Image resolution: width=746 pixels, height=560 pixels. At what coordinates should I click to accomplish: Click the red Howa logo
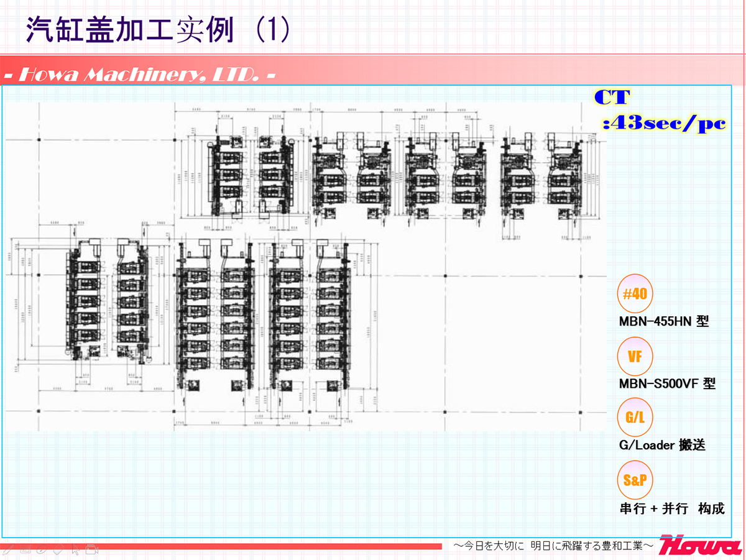[700, 544]
